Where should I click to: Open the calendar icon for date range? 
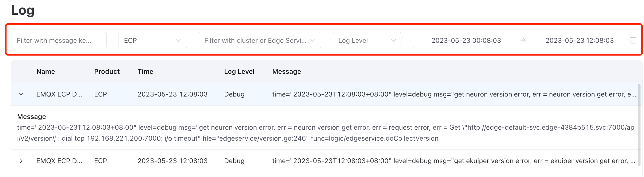click(633, 40)
